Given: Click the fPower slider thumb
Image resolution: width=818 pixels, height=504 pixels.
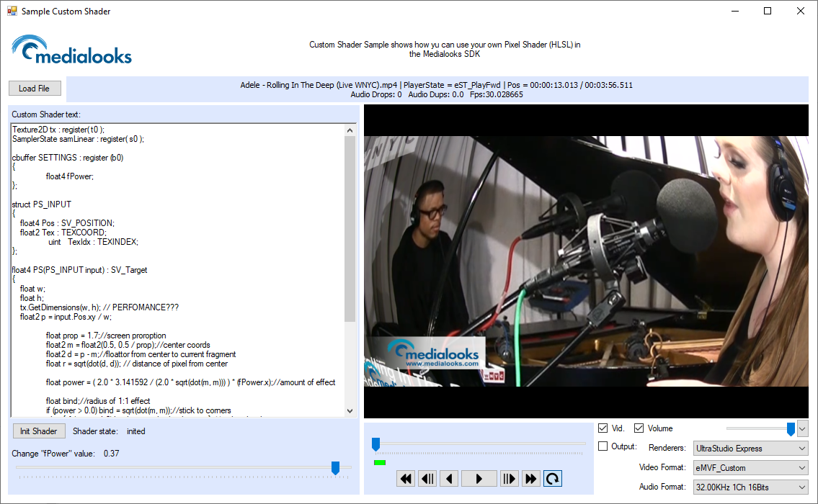Looking at the screenshot, I should pyautogui.click(x=335, y=468).
